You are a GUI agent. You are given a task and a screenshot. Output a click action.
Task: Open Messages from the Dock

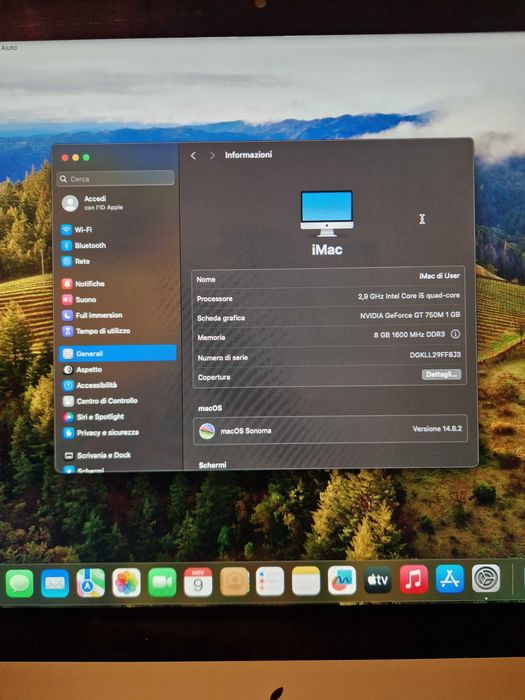coord(20,583)
